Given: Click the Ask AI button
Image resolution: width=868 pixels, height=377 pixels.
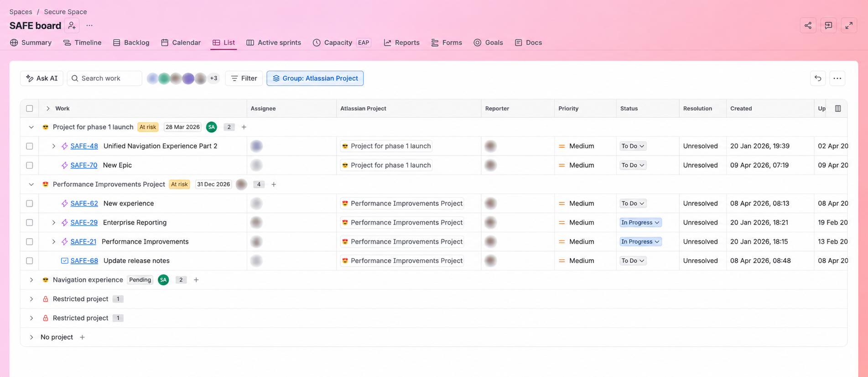Looking at the screenshot, I should pos(42,79).
